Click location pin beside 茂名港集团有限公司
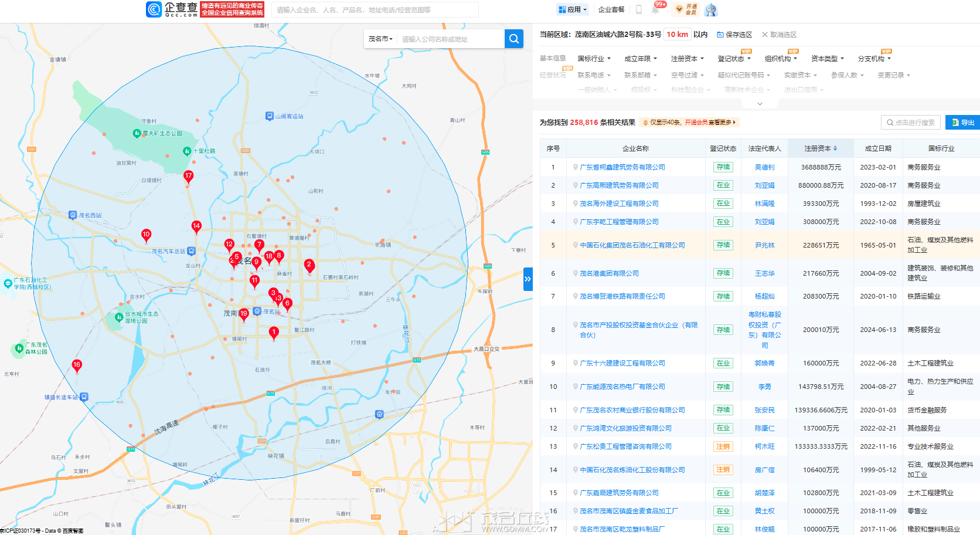The width and height of the screenshot is (980, 535). coord(576,273)
